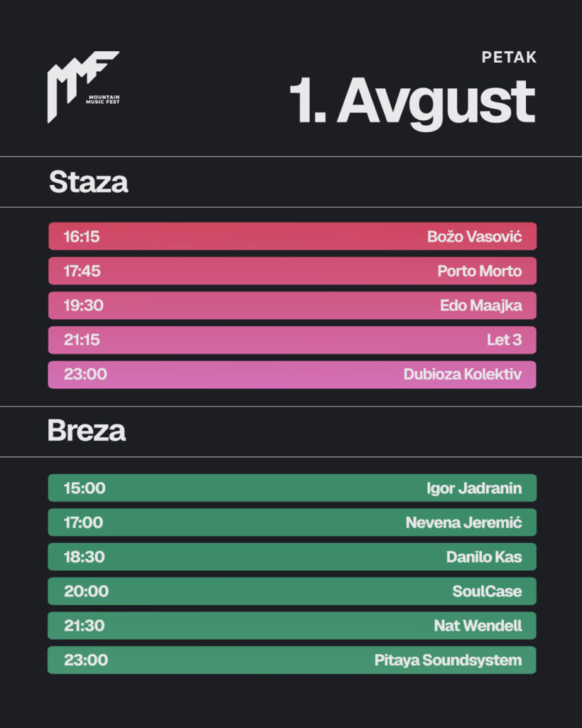Click the PETAK day label
Viewport: 582px width, 728px height.
pos(509,58)
